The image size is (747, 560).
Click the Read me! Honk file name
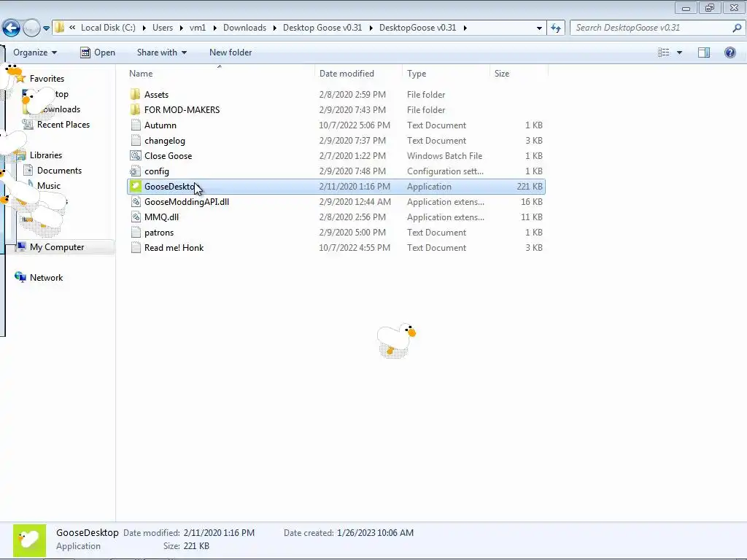point(174,248)
